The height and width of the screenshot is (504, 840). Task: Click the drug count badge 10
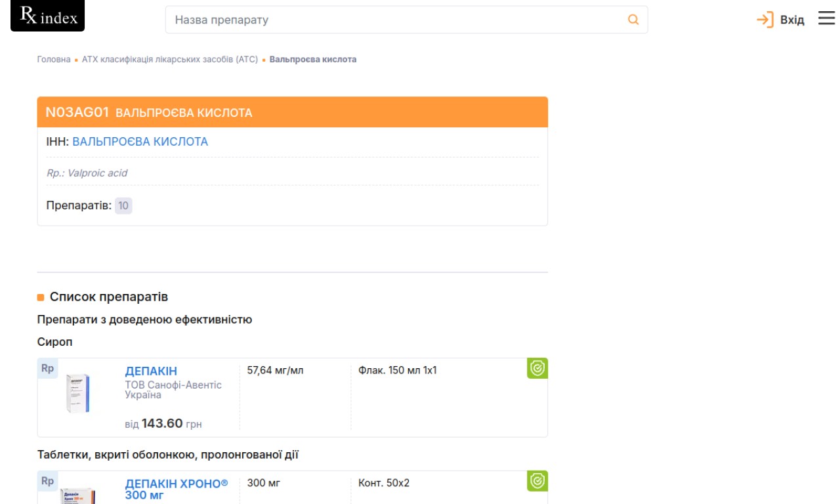tap(123, 206)
